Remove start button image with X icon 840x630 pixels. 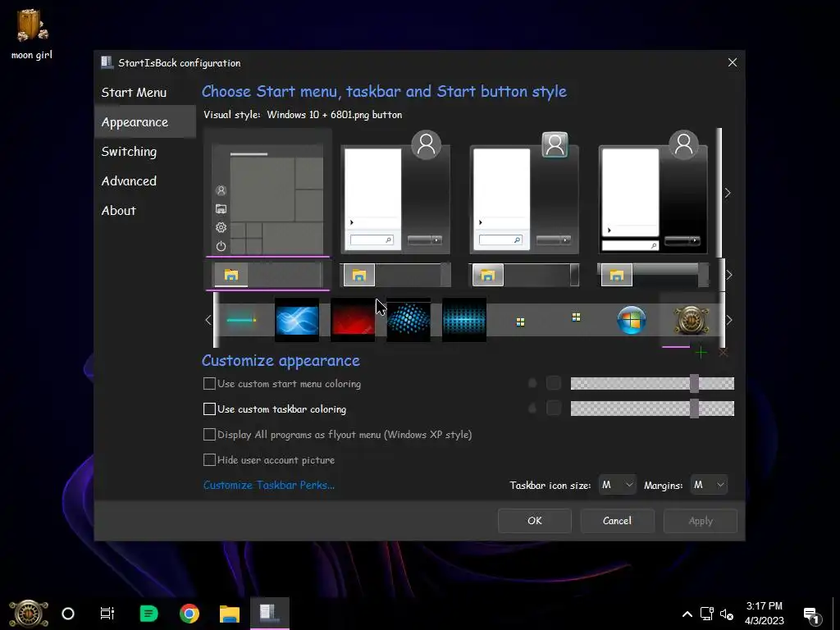724,353
